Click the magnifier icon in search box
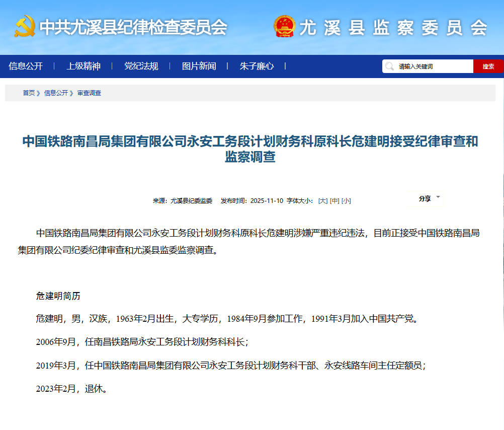The width and height of the screenshot is (504, 430). click(x=389, y=66)
